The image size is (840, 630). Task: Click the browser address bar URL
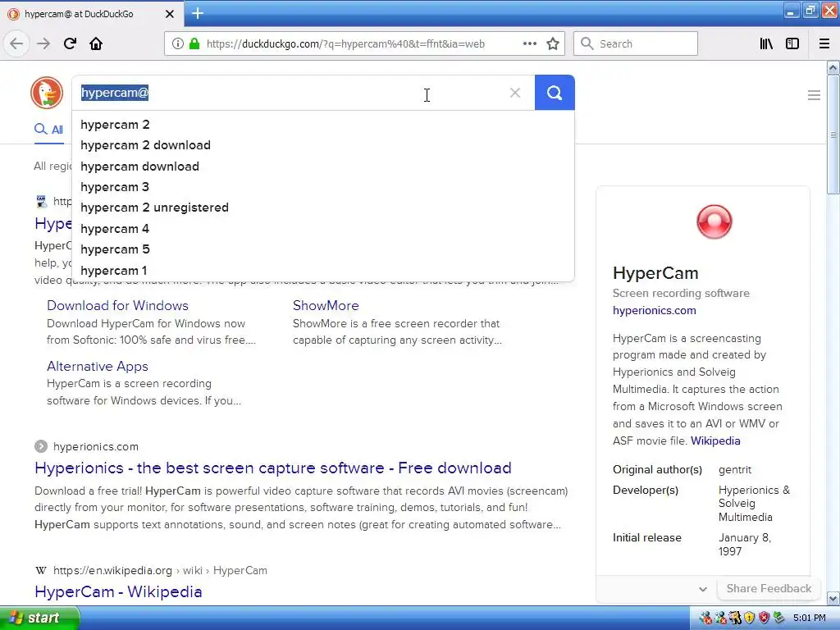(345, 44)
